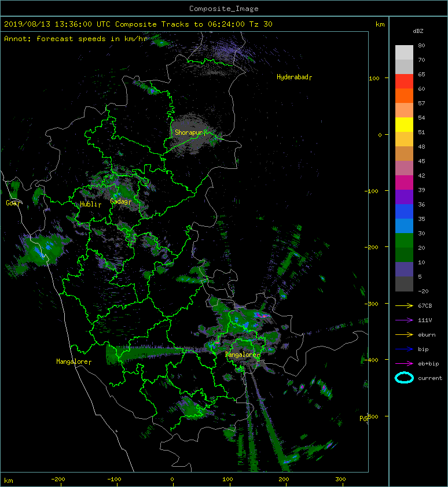Viewport: 448px width, 487px height.
Task: Click the cyan current ellipse icon
Action: tap(404, 378)
